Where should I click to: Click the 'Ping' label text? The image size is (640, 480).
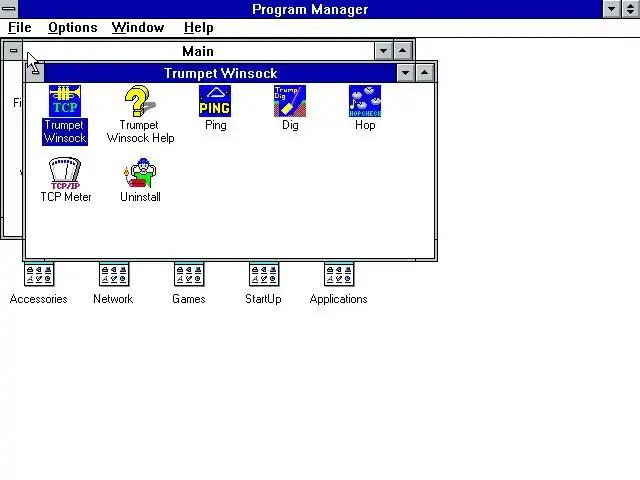216,125
